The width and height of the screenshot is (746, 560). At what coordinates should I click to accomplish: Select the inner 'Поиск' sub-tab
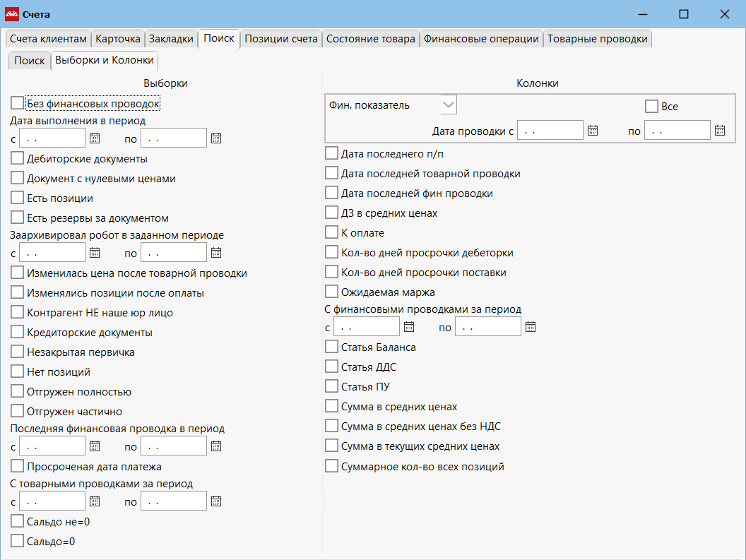(30, 61)
